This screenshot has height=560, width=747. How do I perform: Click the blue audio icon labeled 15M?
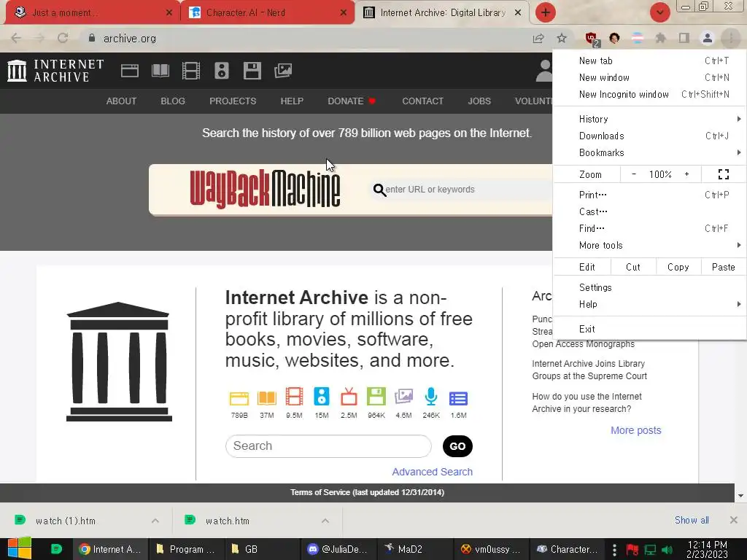(322, 397)
